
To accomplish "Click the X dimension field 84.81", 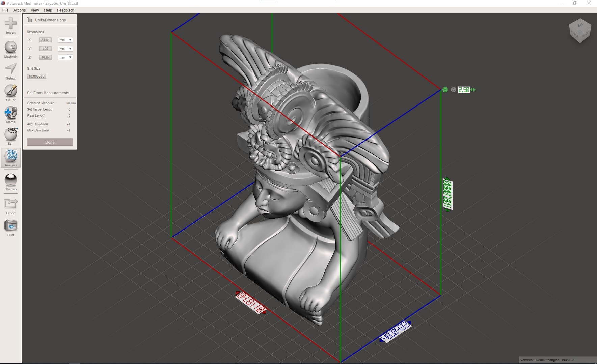I will 45,40.
